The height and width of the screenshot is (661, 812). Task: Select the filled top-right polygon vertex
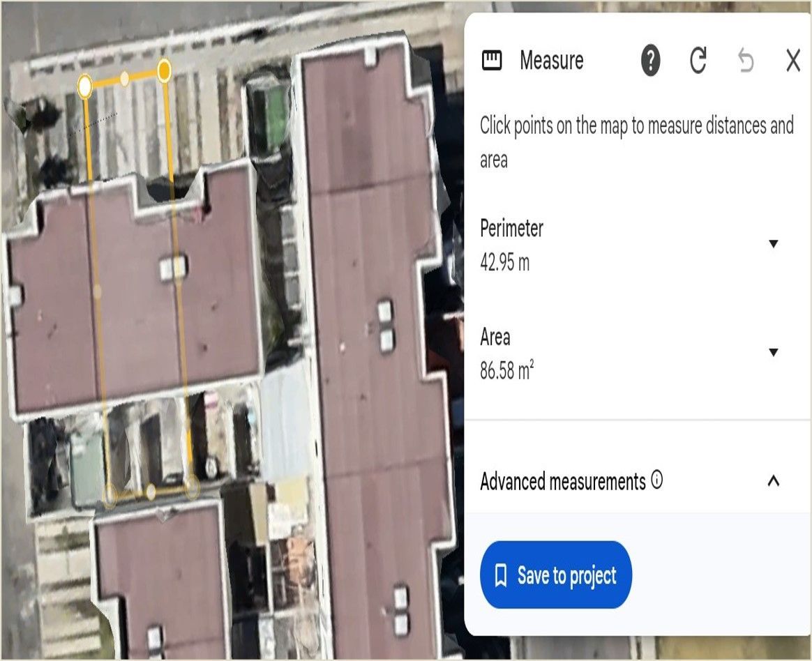[164, 70]
